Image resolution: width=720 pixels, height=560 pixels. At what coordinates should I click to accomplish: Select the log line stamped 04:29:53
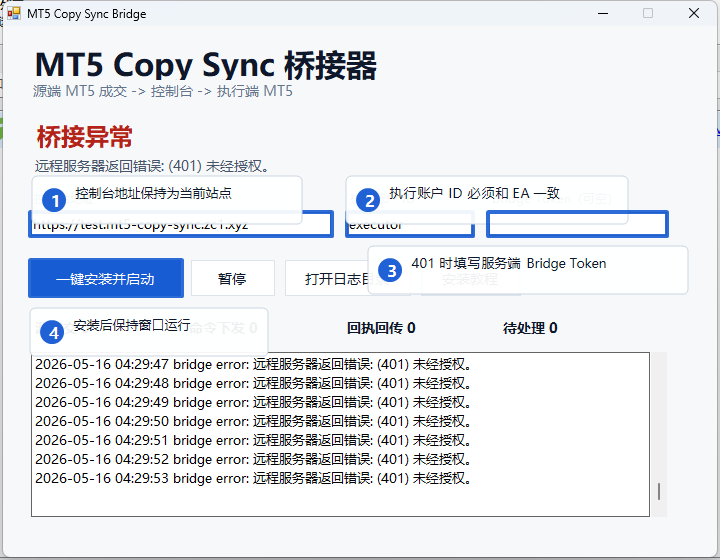[253, 478]
